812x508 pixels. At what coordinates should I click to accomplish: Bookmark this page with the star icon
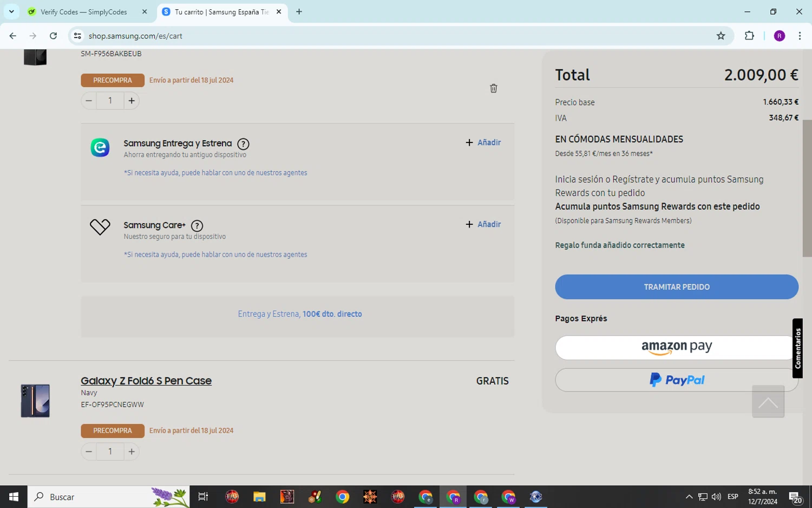click(x=721, y=36)
